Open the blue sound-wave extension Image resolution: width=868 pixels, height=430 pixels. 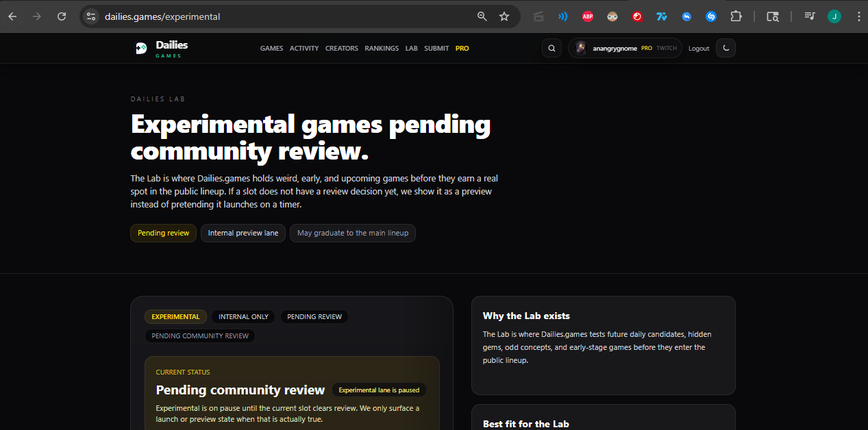(563, 16)
